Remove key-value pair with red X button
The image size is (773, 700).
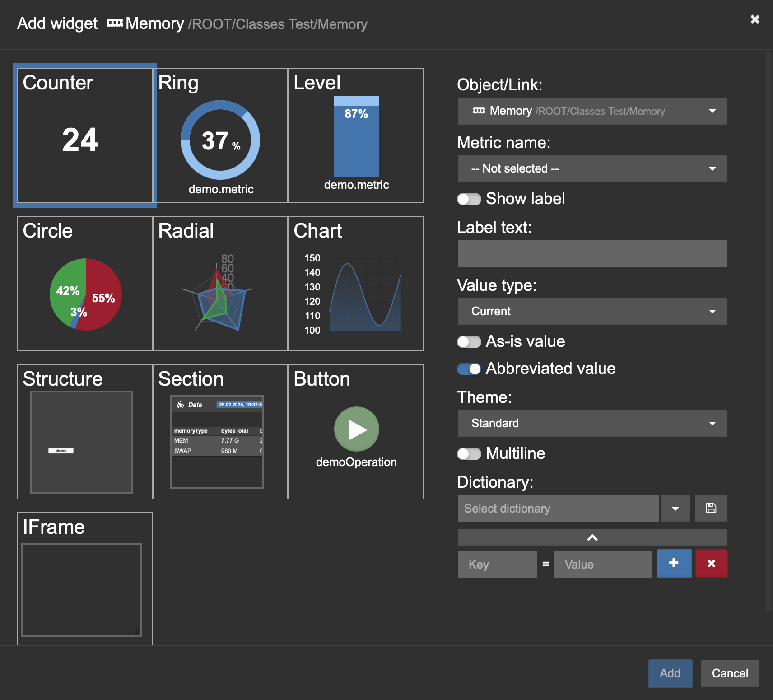click(712, 564)
